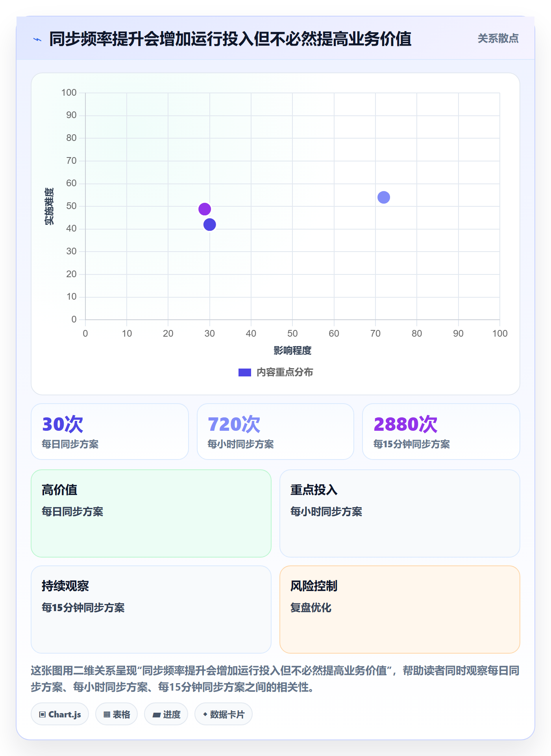Viewport: 551px width, 756px height.
Task: Click the y-axis tick label 100
Action: point(69,93)
